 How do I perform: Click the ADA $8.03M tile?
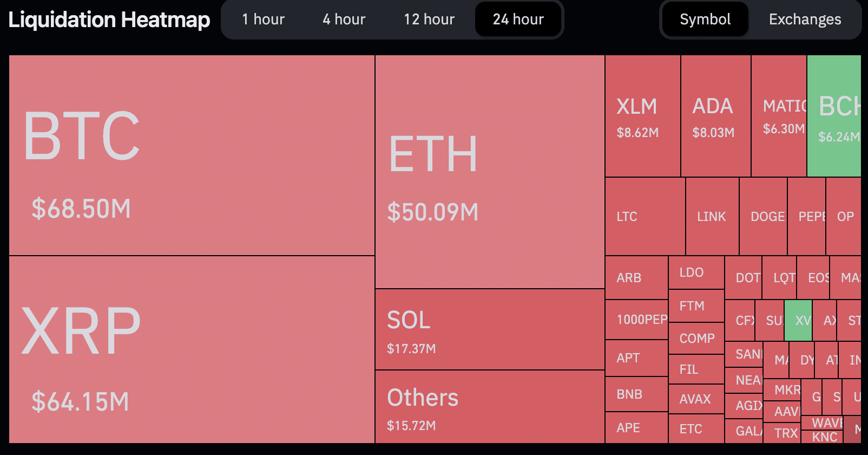click(x=715, y=116)
